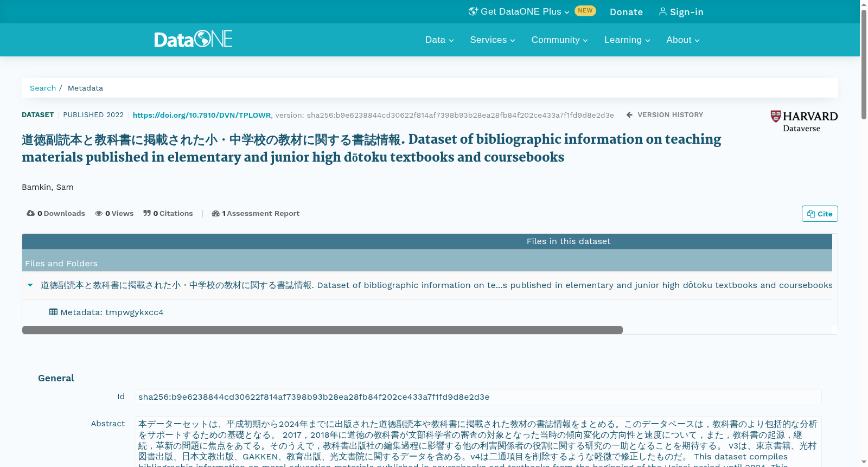Click author name Bamkin, Sam
The width and height of the screenshot is (868, 467).
[x=48, y=187]
